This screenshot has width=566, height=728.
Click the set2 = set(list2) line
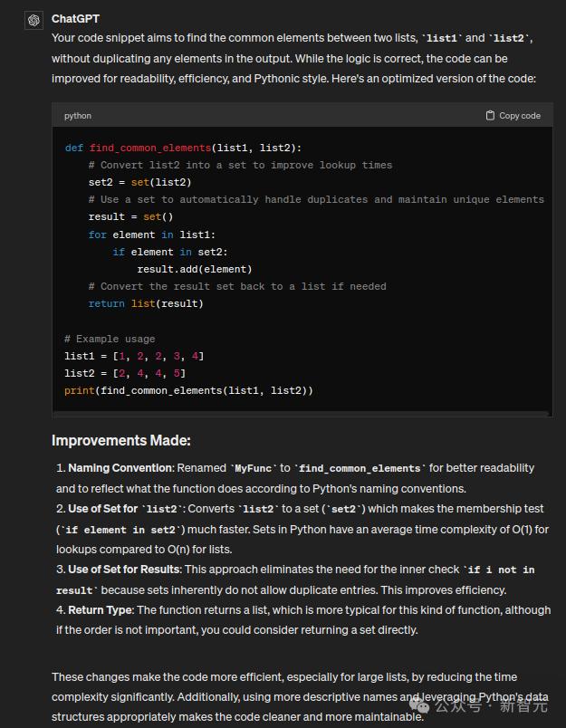[139, 182]
